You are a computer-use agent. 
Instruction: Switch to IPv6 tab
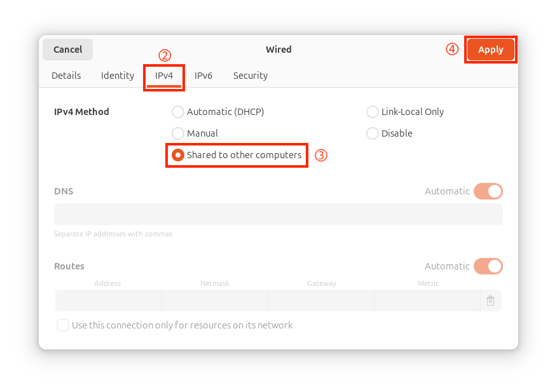[203, 76]
